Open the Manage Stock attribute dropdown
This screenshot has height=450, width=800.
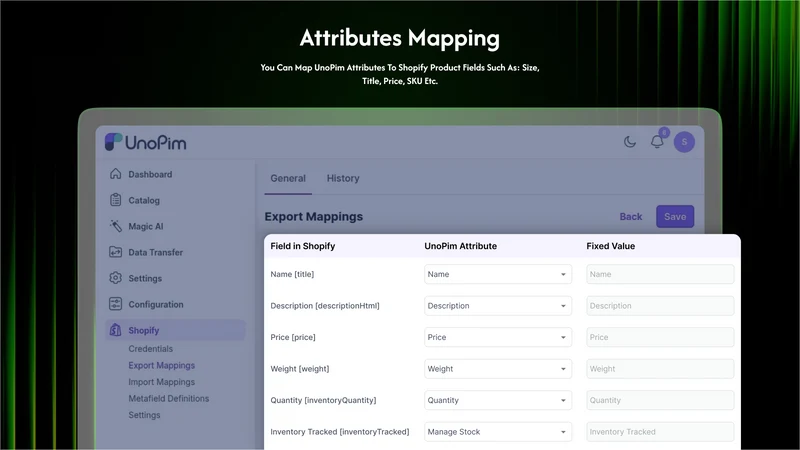(497, 432)
